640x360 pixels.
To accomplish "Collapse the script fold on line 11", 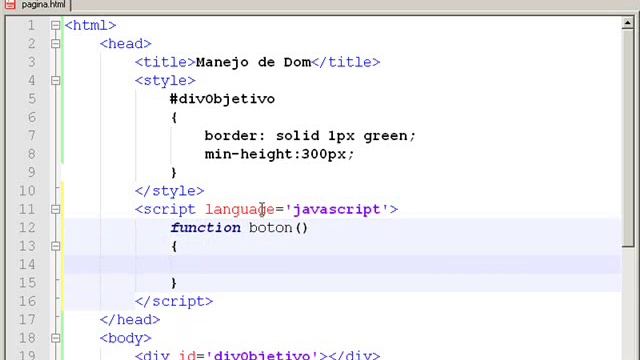I will 56,209.
